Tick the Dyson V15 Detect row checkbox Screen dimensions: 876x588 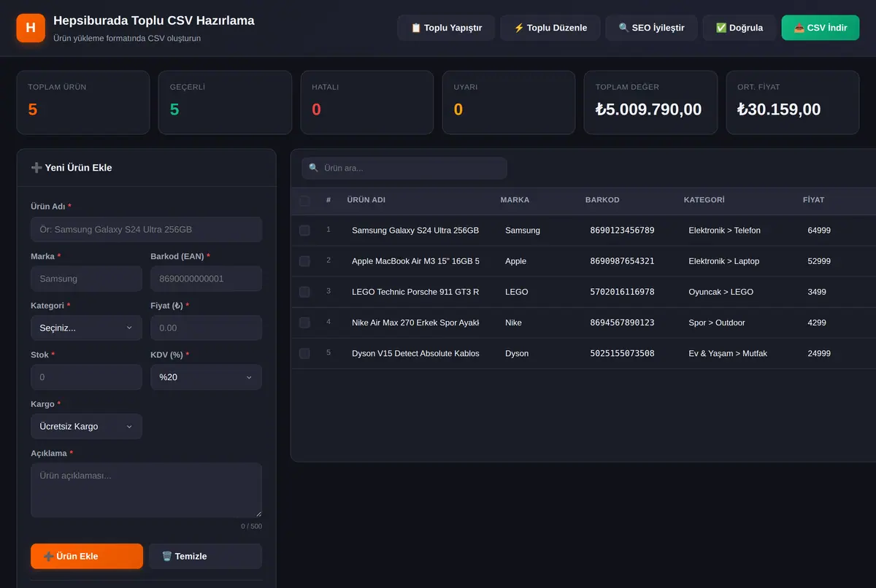click(304, 353)
